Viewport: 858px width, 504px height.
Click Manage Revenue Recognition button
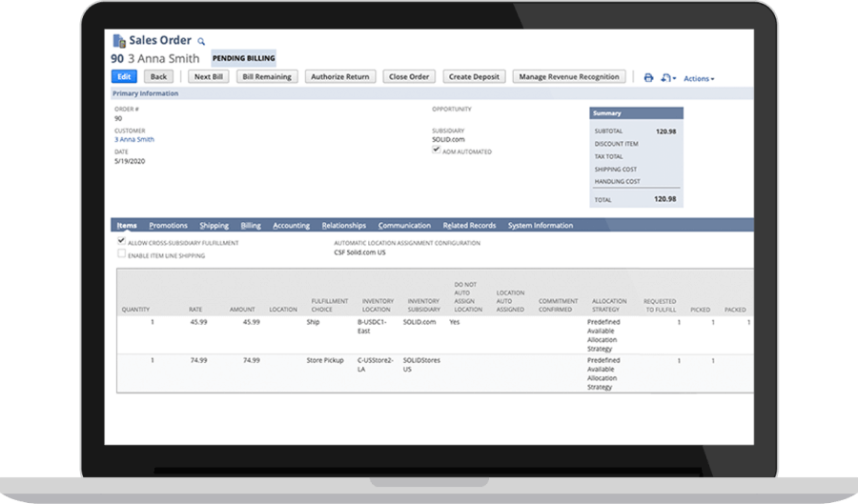click(569, 76)
